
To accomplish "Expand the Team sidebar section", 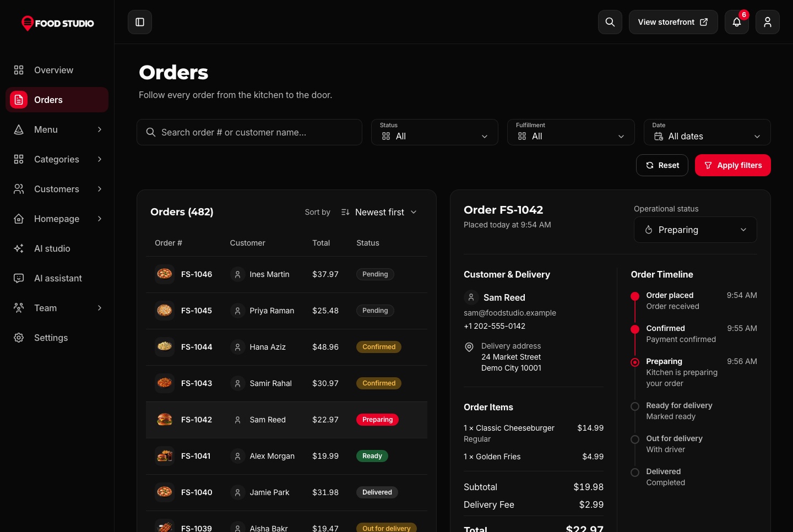I will click(57, 308).
